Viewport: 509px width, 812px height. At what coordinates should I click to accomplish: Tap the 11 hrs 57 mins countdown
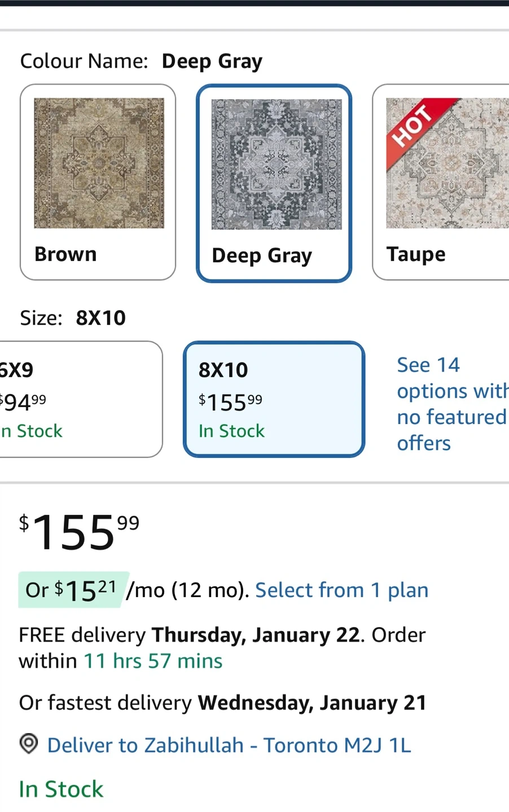[x=153, y=661]
